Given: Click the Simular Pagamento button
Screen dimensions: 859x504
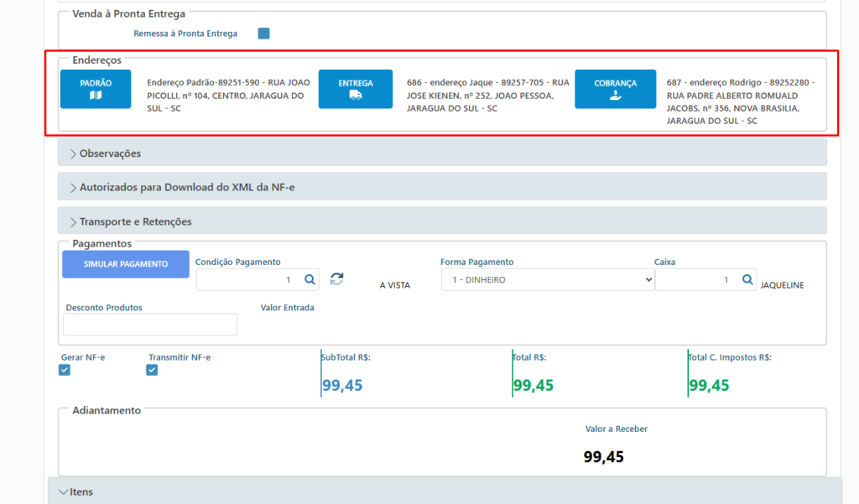Looking at the screenshot, I should 125,264.
